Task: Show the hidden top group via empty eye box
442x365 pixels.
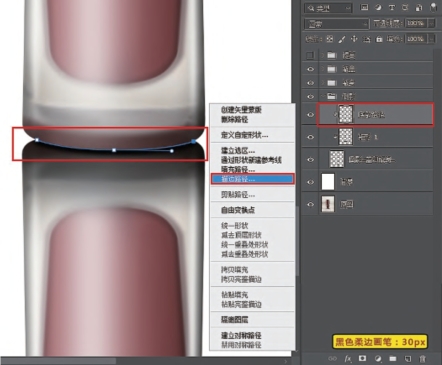Action: pos(310,55)
